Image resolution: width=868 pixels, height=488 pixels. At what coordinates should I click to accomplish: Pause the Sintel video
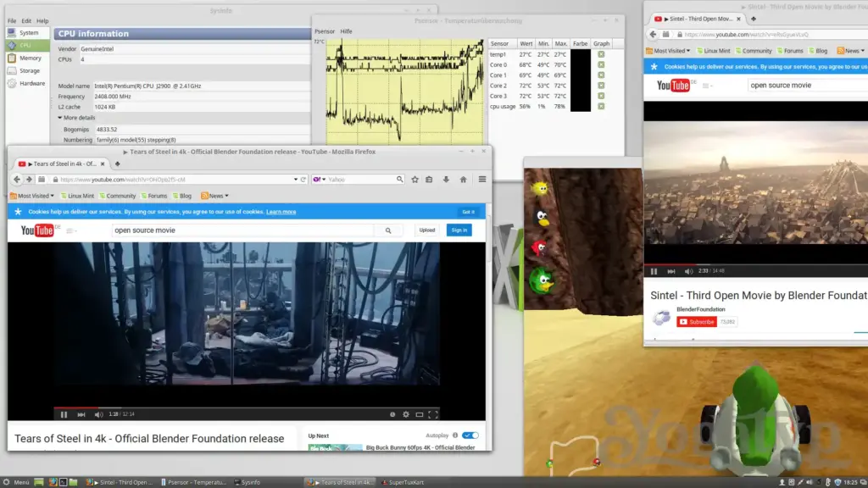(654, 271)
